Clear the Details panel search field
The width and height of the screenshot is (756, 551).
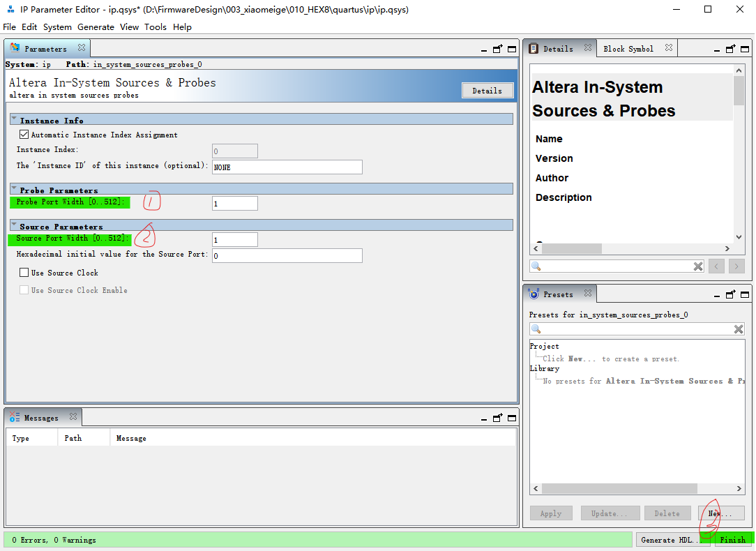[x=698, y=266]
